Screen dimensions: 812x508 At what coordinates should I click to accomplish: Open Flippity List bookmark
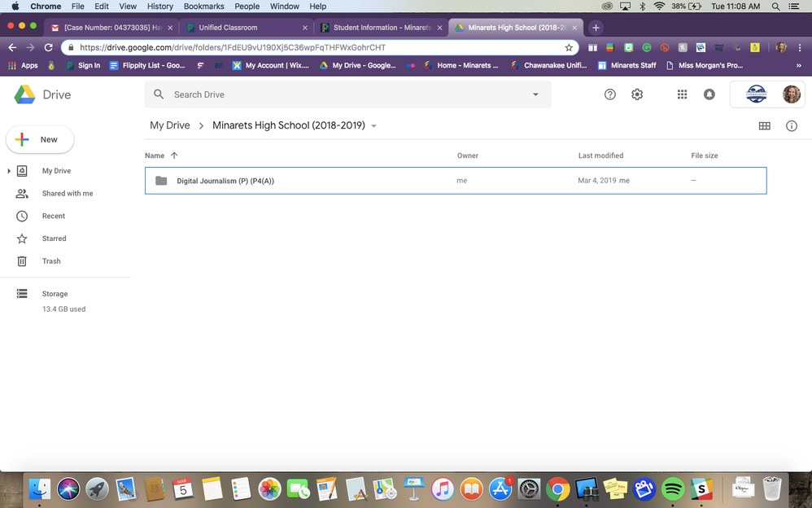pyautogui.click(x=147, y=65)
